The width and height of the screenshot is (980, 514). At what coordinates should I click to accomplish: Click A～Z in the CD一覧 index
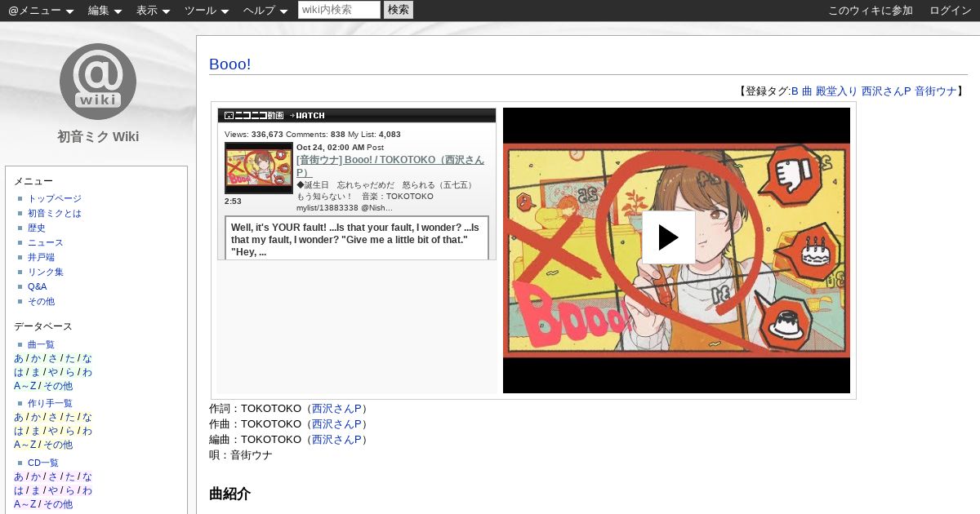coord(24,504)
